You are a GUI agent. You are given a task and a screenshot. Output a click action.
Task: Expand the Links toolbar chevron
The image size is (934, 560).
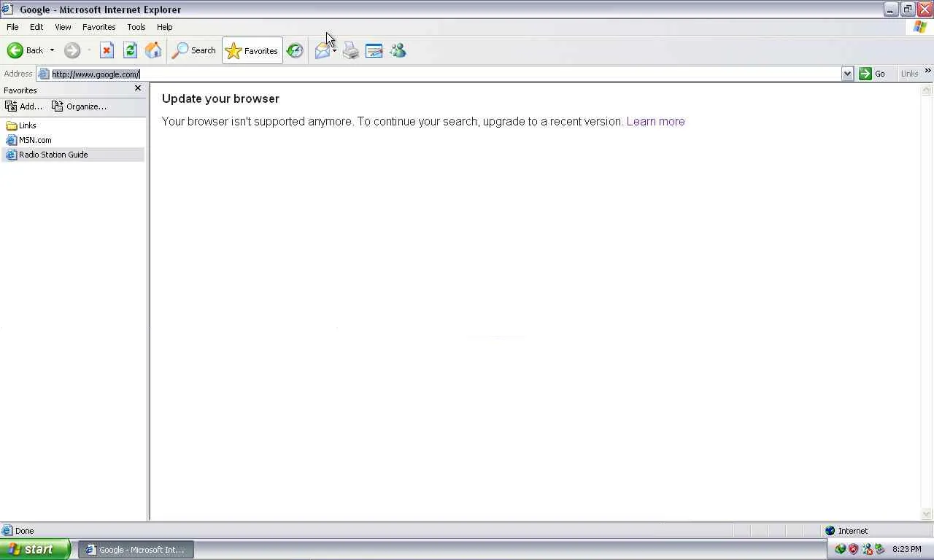[x=927, y=71]
